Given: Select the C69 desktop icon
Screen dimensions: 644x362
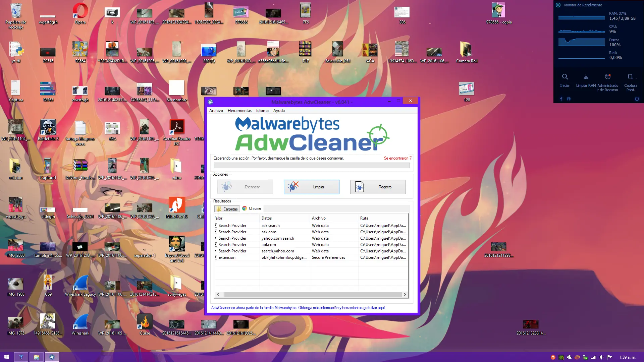Looking at the screenshot, I should (48, 286).
